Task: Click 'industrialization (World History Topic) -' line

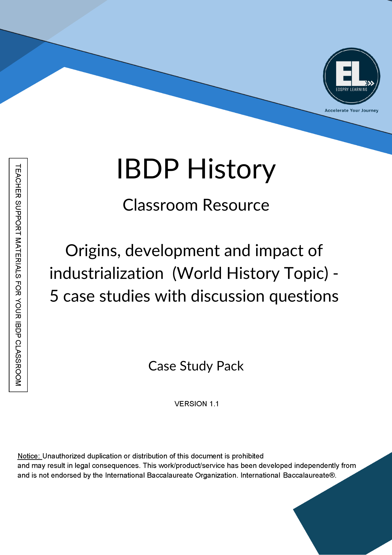Action: pyautogui.click(x=194, y=273)
